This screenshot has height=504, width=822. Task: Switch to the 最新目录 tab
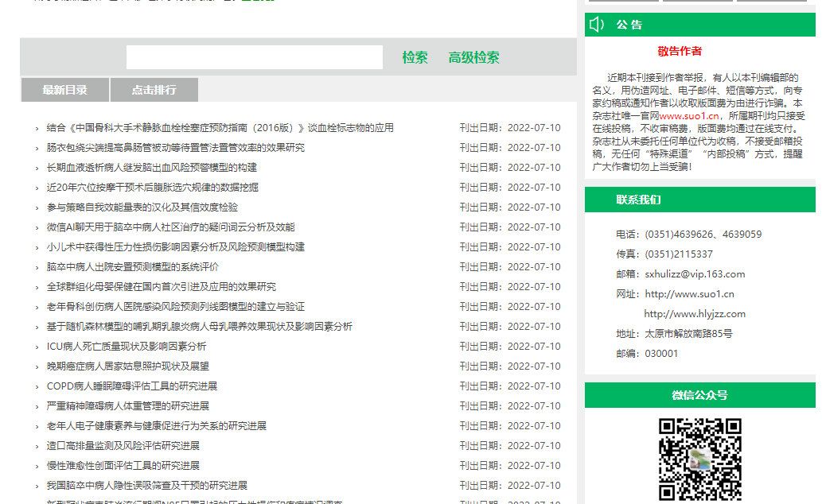click(x=65, y=90)
